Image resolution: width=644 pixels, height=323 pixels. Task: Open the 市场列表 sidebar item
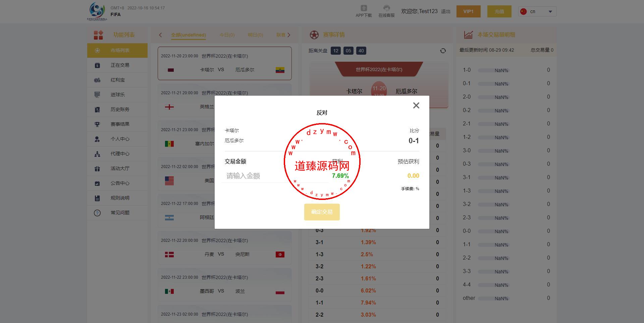(117, 50)
